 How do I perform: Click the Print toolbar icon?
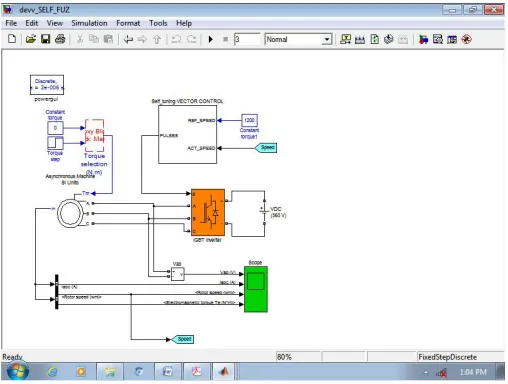60,39
